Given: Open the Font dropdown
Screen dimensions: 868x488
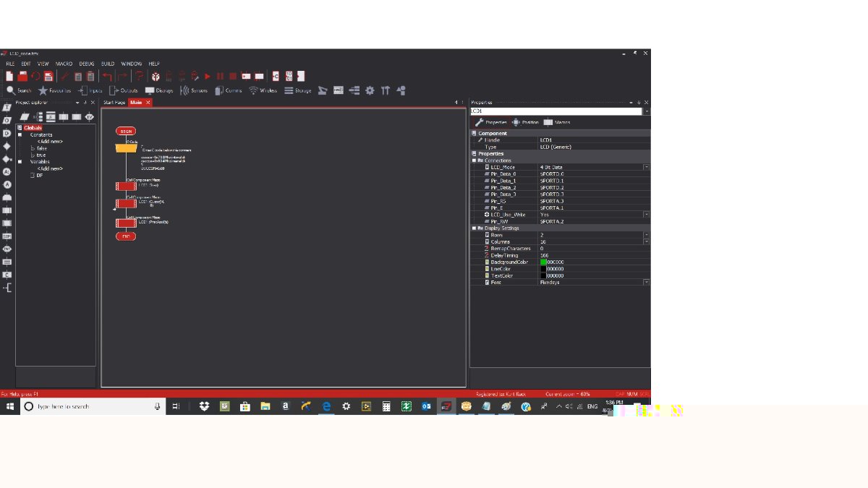Looking at the screenshot, I should [647, 282].
